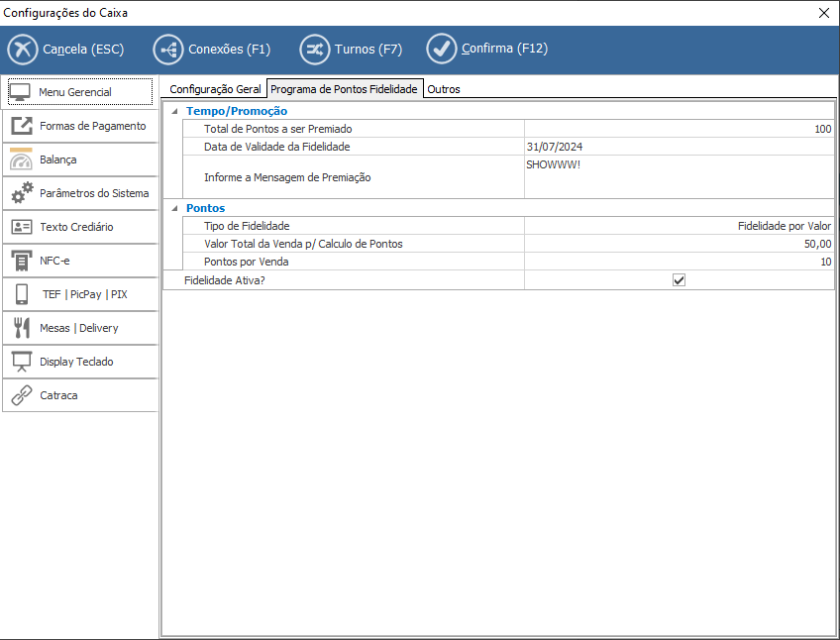Open Formas de Pagamento section
This screenshot has width=840, height=640.
pyautogui.click(x=80, y=126)
